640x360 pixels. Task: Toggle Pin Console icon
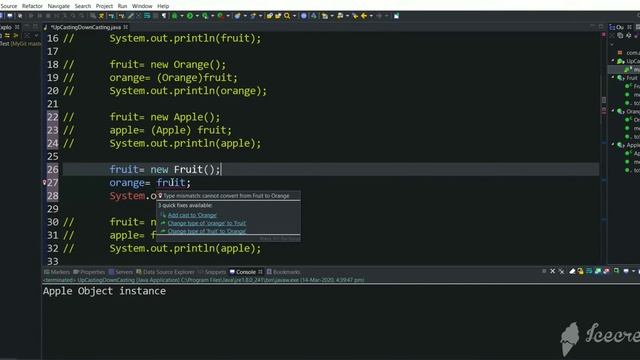616,271
